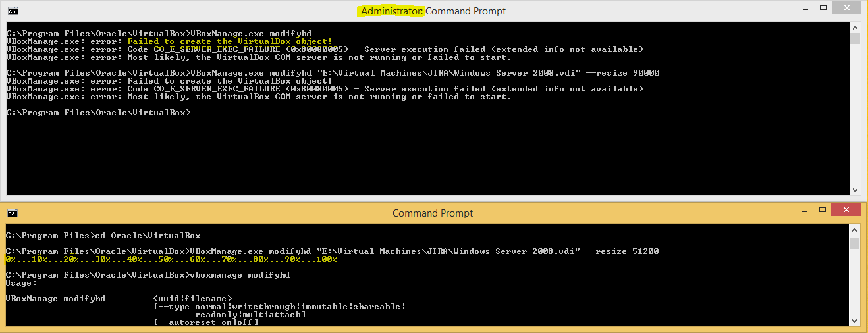Click scroll-down arrow in Administrator Command Prompt
This screenshot has width=868, height=333.
coord(855,190)
